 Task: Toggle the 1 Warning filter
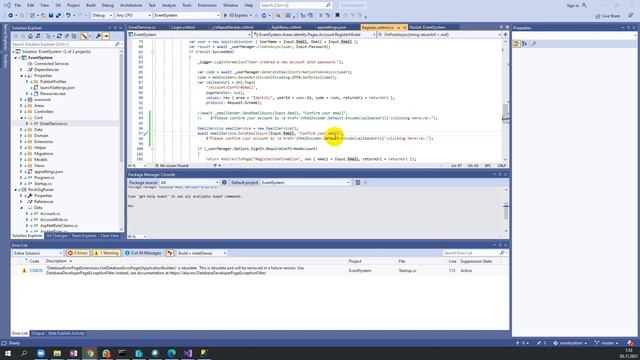point(106,253)
